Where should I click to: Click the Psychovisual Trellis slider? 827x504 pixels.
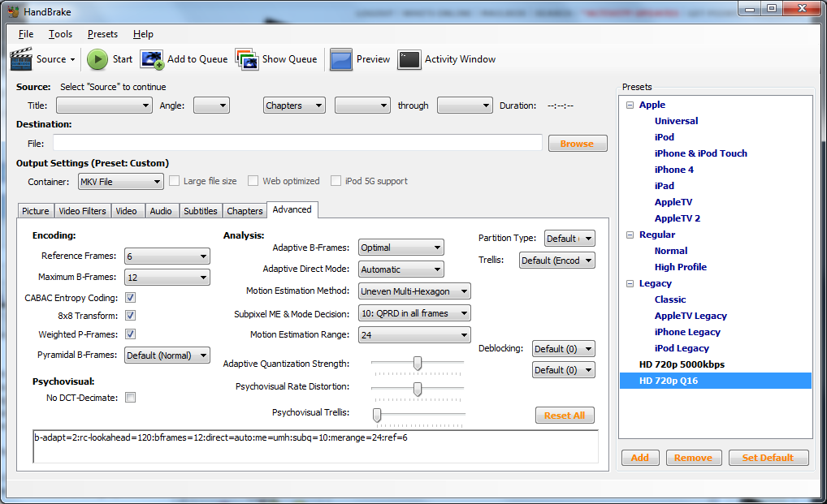418,416
